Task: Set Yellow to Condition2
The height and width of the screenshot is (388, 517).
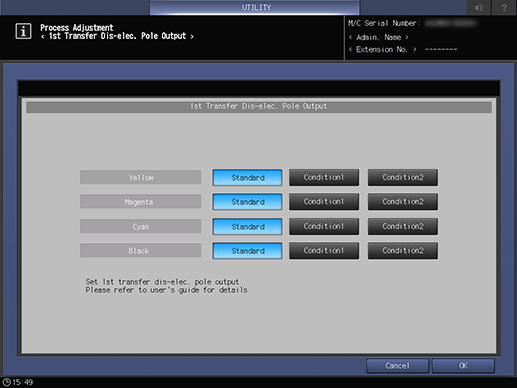Action: [403, 177]
